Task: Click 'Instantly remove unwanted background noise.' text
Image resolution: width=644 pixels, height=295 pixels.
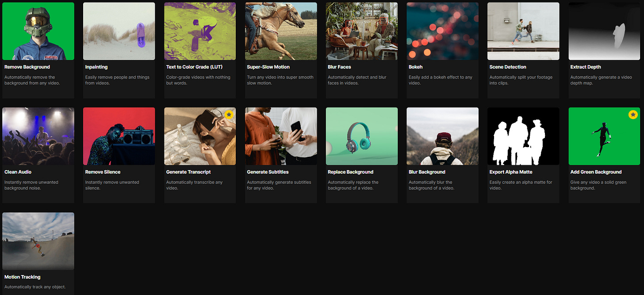Action: pos(31,185)
